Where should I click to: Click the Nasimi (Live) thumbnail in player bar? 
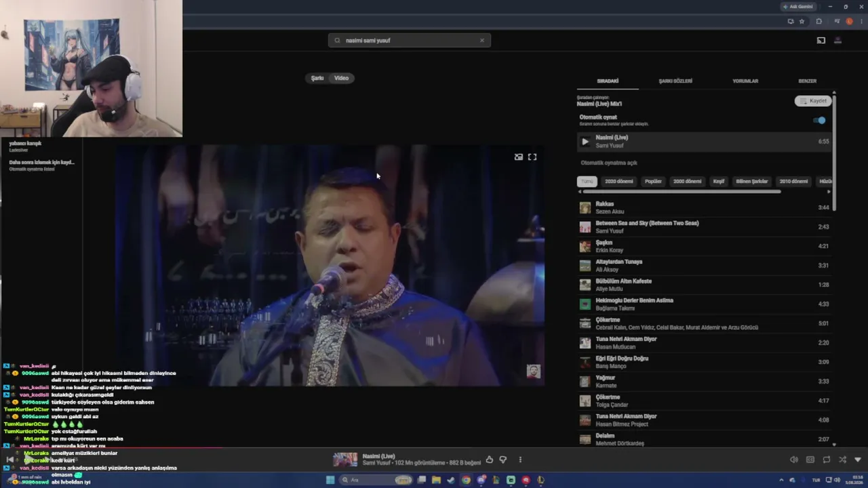coord(345,460)
